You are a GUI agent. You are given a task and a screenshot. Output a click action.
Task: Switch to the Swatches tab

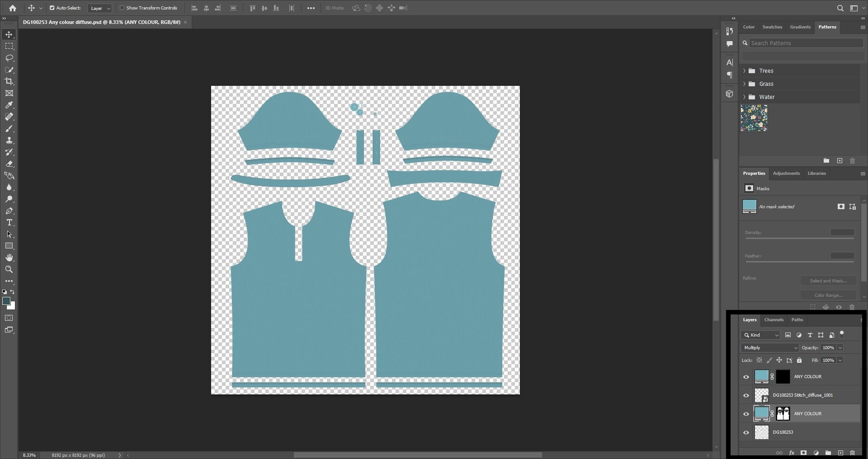click(772, 27)
